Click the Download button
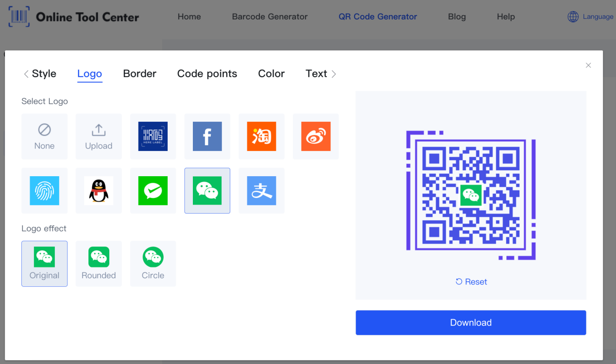The width and height of the screenshot is (616, 364). [471, 323]
